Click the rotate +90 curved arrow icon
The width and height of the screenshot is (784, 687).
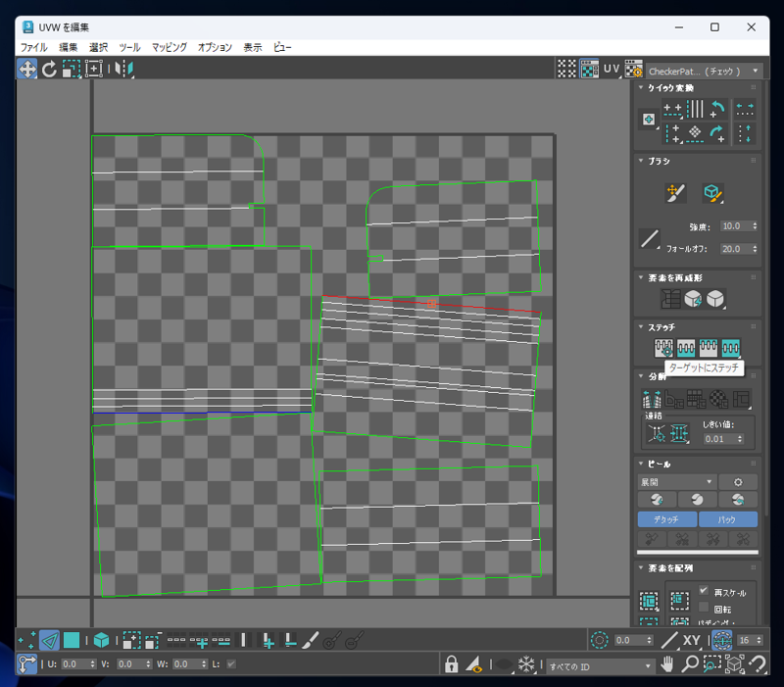pyautogui.click(x=717, y=108)
